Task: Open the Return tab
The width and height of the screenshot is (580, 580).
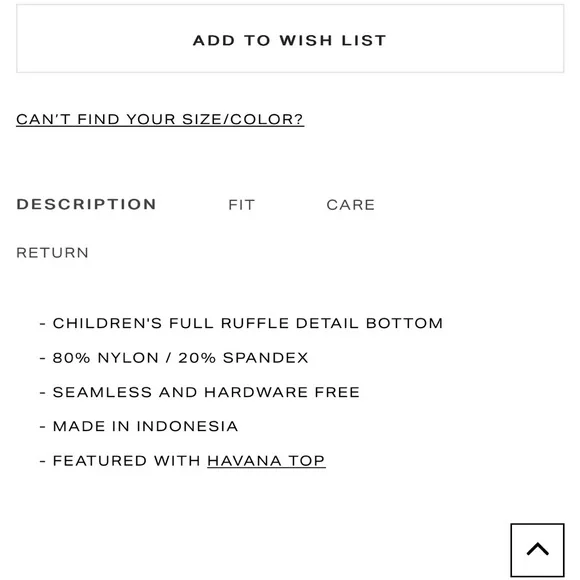Action: (52, 253)
